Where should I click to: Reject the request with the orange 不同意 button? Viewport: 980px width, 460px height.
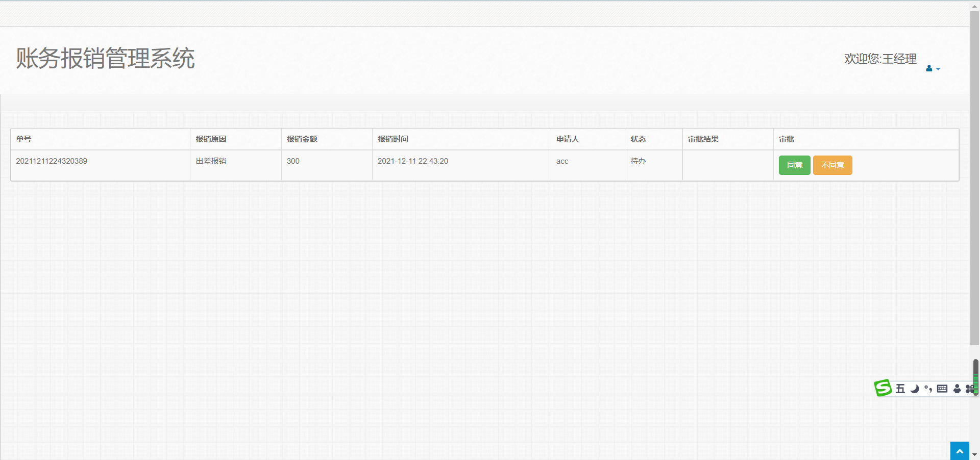832,165
